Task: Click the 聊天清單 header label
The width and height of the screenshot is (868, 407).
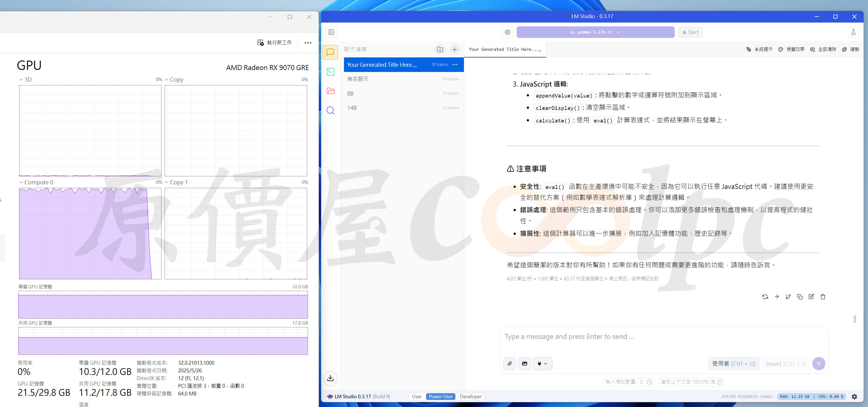Action: point(355,49)
